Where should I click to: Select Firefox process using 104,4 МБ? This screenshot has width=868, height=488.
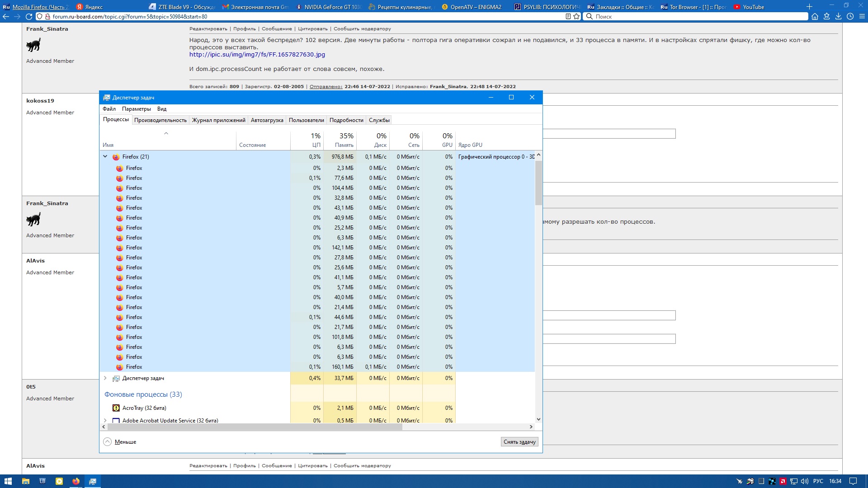coord(317,188)
